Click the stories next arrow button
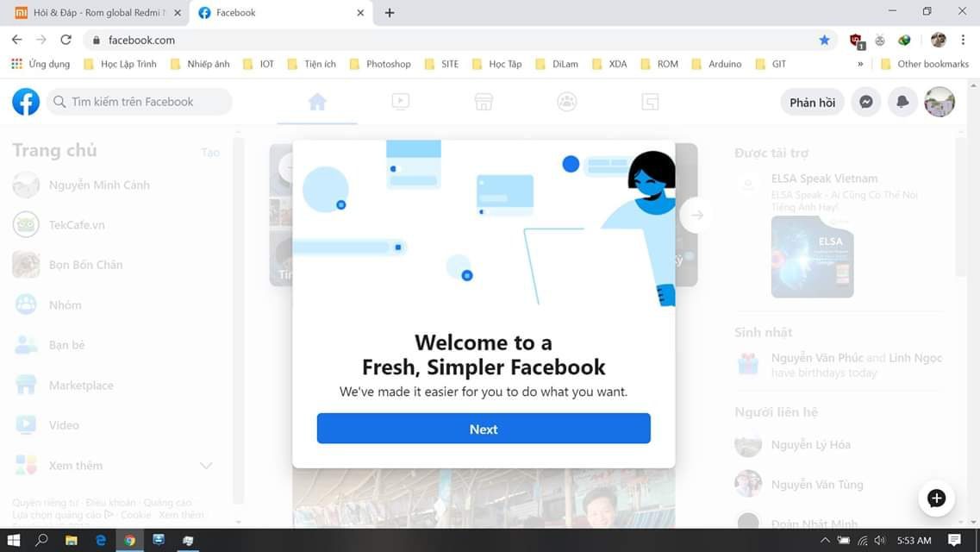The width and height of the screenshot is (980, 552). click(697, 215)
